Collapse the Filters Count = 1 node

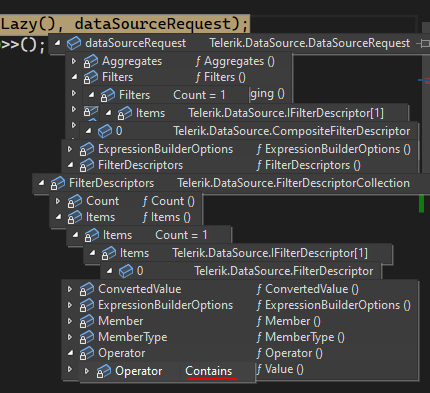tap(92, 95)
